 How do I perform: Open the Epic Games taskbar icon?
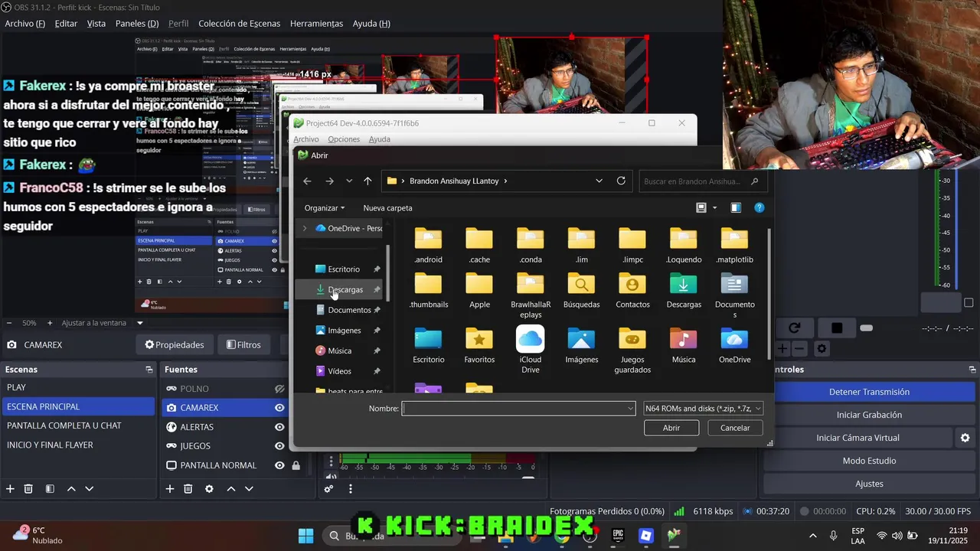(x=618, y=536)
